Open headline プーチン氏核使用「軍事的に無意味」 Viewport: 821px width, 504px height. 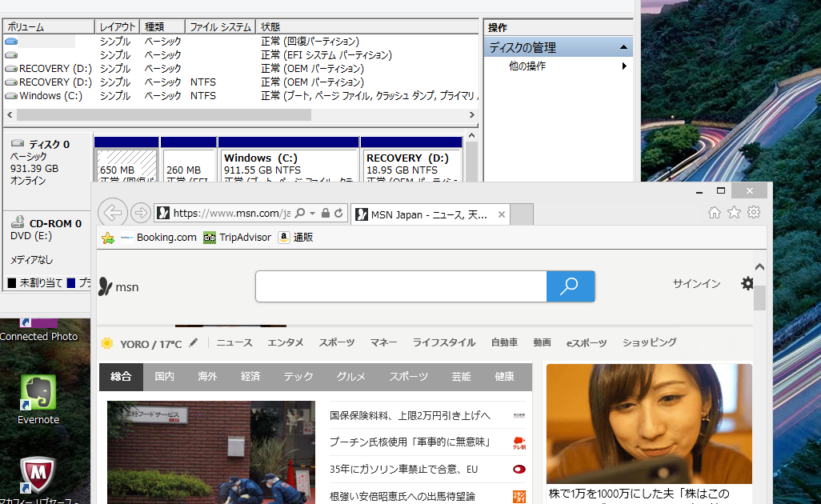[x=410, y=442]
